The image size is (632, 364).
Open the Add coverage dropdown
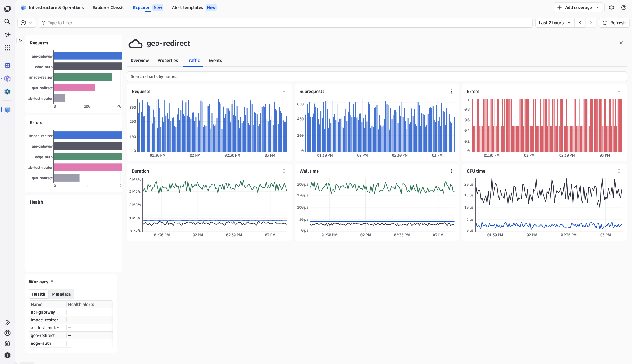[x=578, y=7]
